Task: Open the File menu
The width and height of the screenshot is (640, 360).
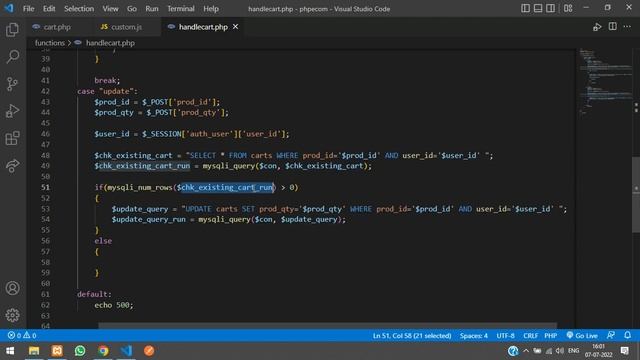Action: coord(28,9)
